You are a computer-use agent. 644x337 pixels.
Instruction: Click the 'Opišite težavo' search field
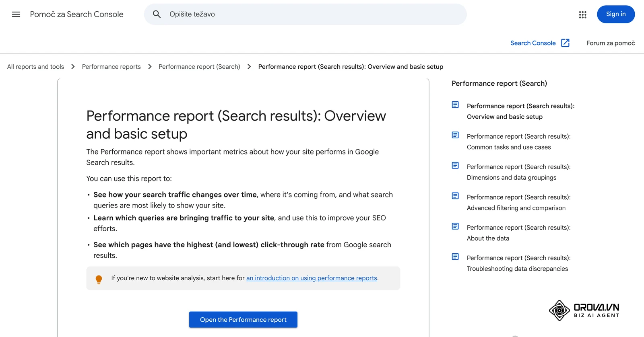(305, 14)
